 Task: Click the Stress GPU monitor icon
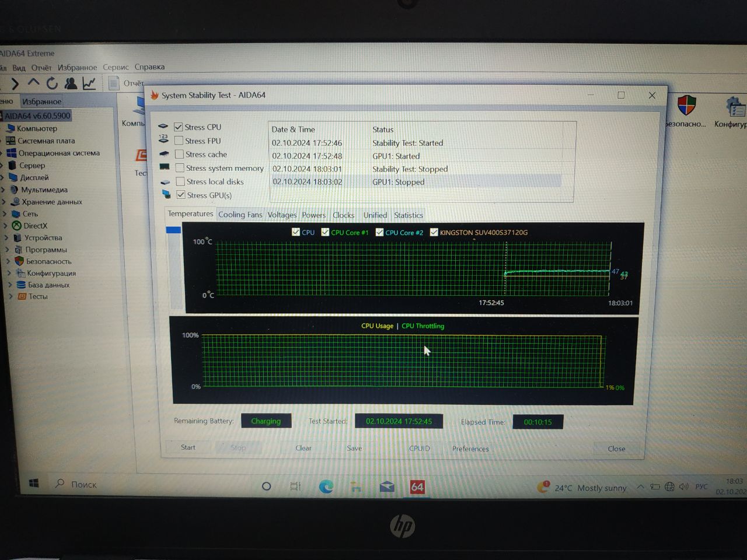(x=166, y=194)
